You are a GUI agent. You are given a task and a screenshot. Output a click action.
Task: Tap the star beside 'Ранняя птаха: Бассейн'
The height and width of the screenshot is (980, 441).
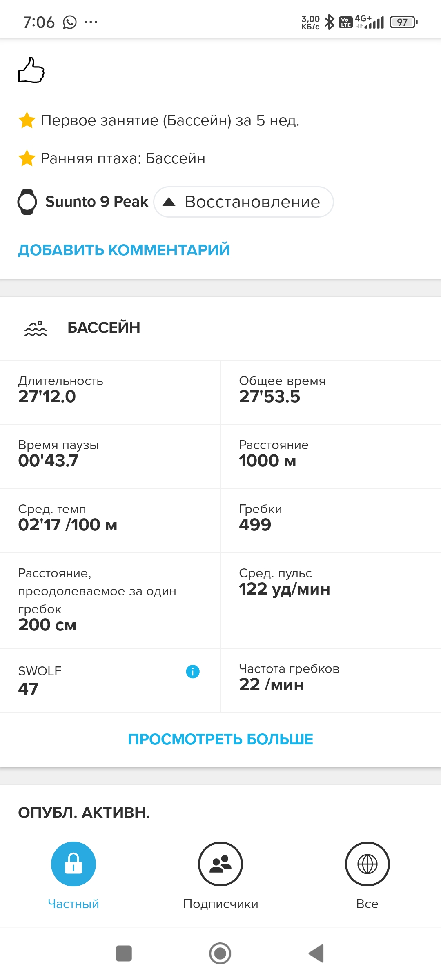27,158
